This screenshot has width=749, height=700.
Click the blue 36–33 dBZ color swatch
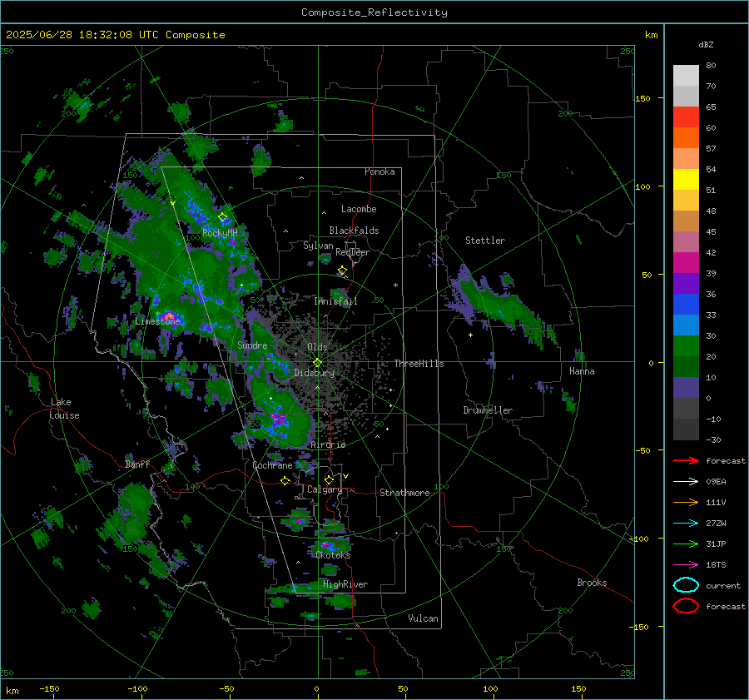686,305
